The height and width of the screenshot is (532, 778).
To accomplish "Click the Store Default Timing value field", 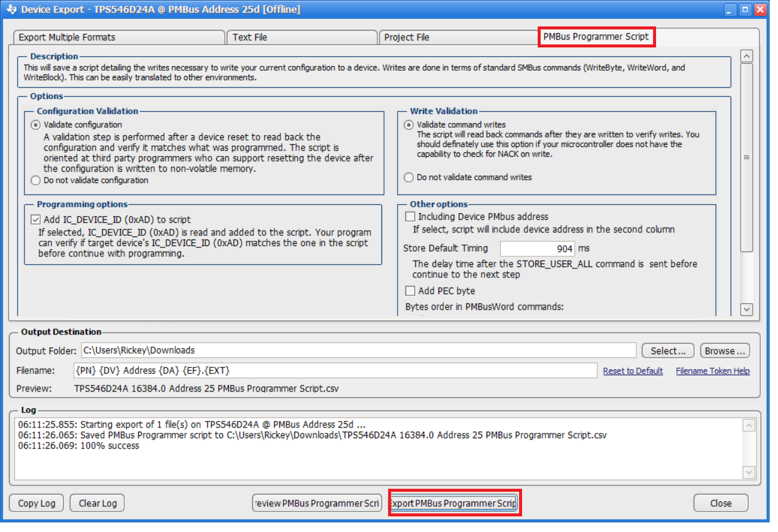I will (538, 249).
